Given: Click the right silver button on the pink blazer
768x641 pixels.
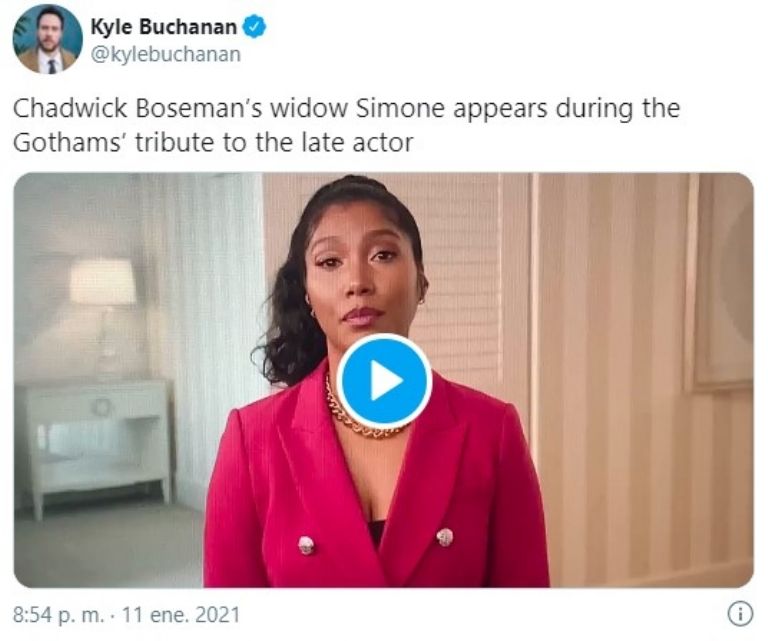Looking at the screenshot, I should point(445,537).
